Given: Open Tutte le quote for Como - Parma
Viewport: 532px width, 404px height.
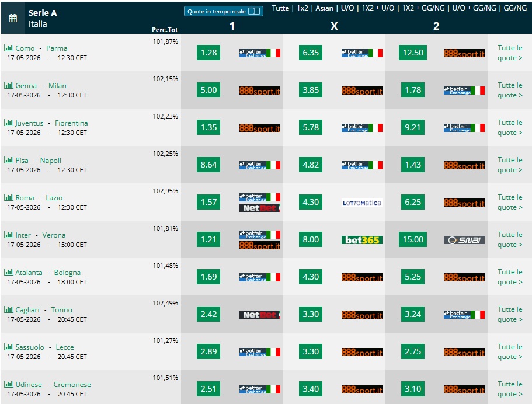Looking at the screenshot, I should pyautogui.click(x=510, y=53).
